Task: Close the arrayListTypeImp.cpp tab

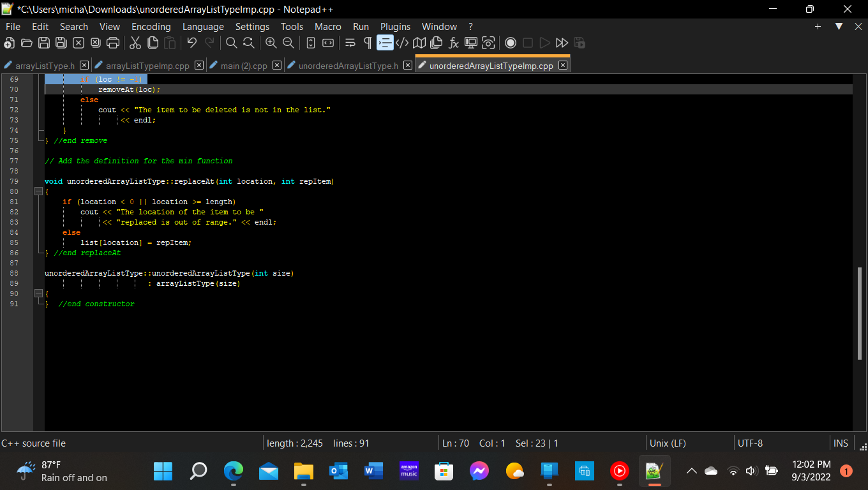Action: point(199,65)
